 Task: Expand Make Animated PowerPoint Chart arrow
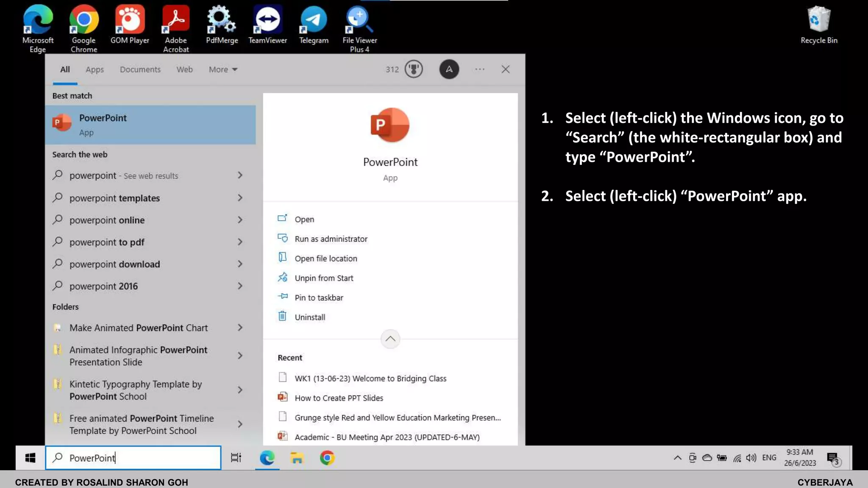tap(240, 328)
